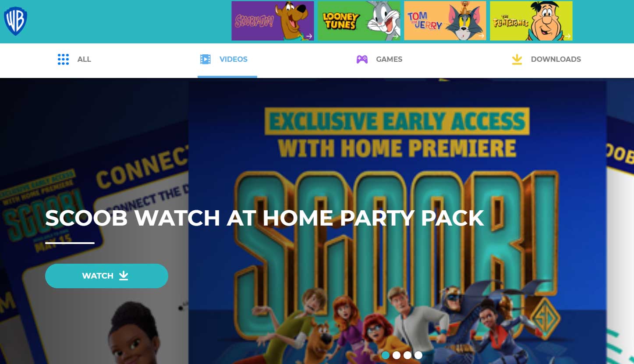The image size is (634, 364).
Task: Select the first carousel slide dot
Action: coord(386,355)
